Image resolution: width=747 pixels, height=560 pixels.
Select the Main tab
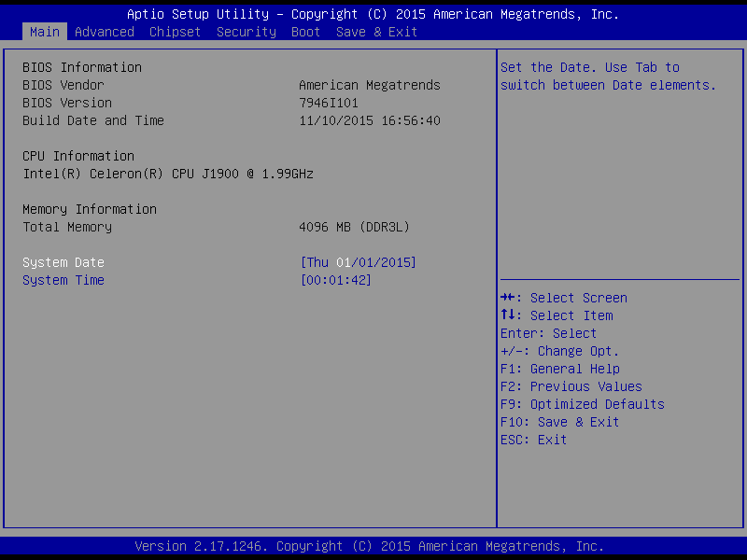(44, 32)
